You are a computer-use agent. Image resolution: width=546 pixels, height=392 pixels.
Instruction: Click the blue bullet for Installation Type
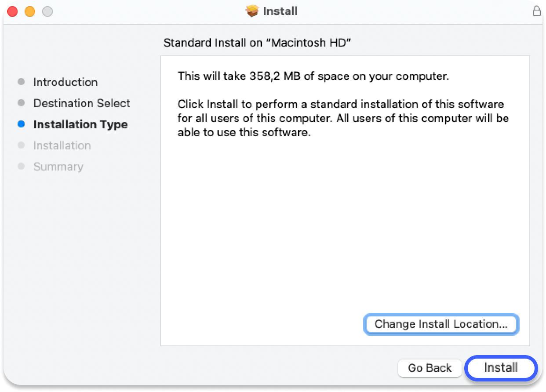tap(21, 124)
